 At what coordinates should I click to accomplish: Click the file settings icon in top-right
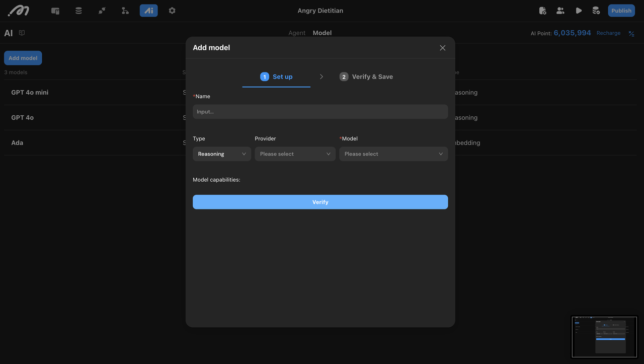[x=542, y=11]
